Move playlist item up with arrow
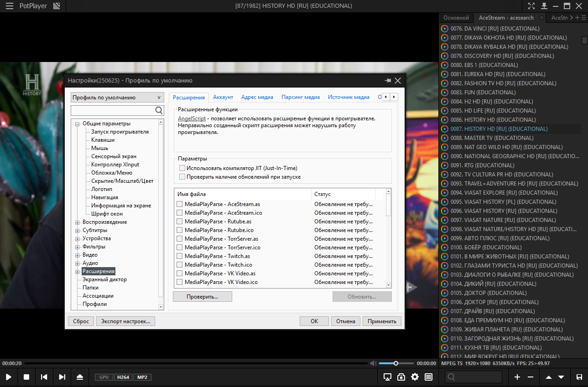The height and width of the screenshot is (387, 588). pyautogui.click(x=549, y=377)
